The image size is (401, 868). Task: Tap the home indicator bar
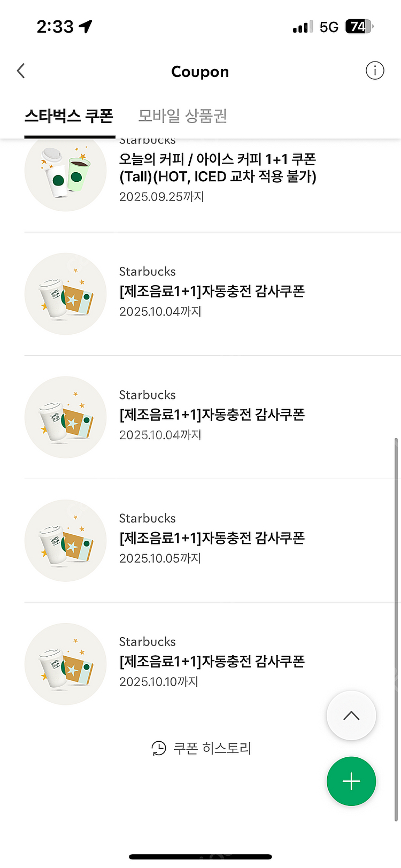tap(200, 857)
